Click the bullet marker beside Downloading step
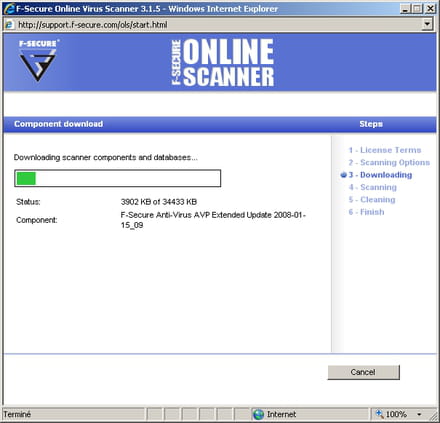This screenshot has height=423, width=440. (344, 175)
